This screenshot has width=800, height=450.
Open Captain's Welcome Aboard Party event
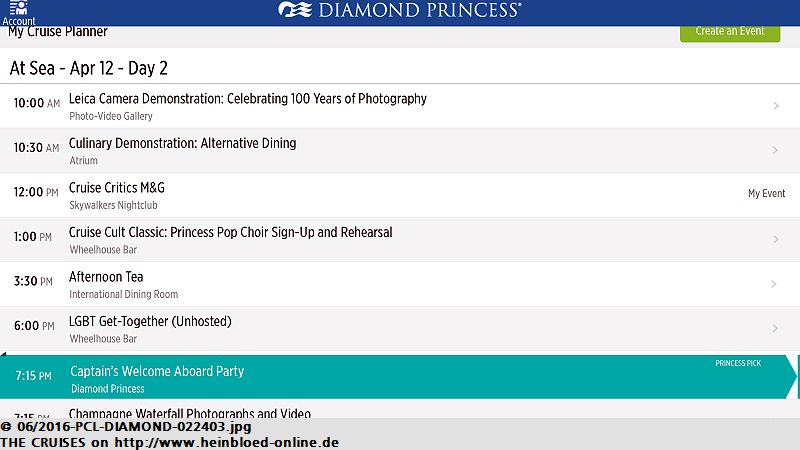coord(398,377)
